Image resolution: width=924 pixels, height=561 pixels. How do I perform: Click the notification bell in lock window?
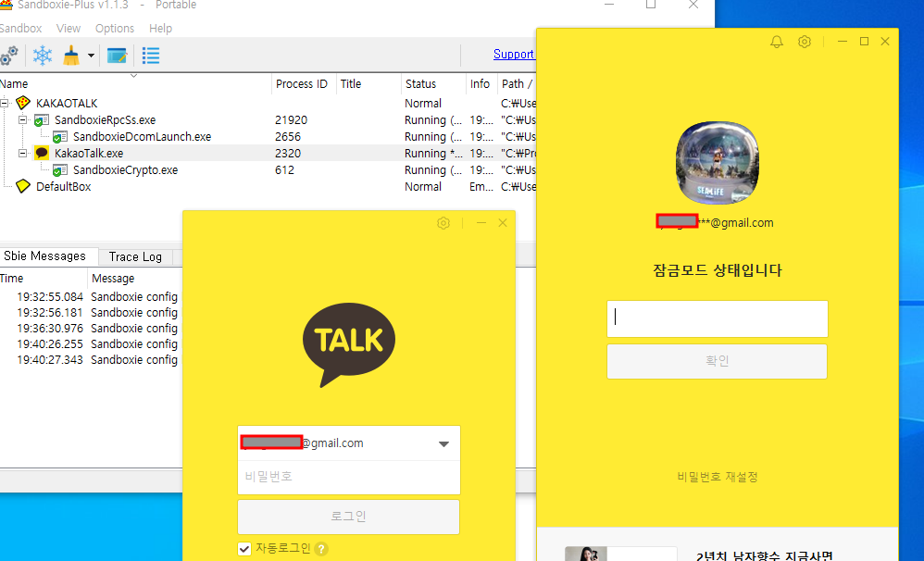click(777, 42)
